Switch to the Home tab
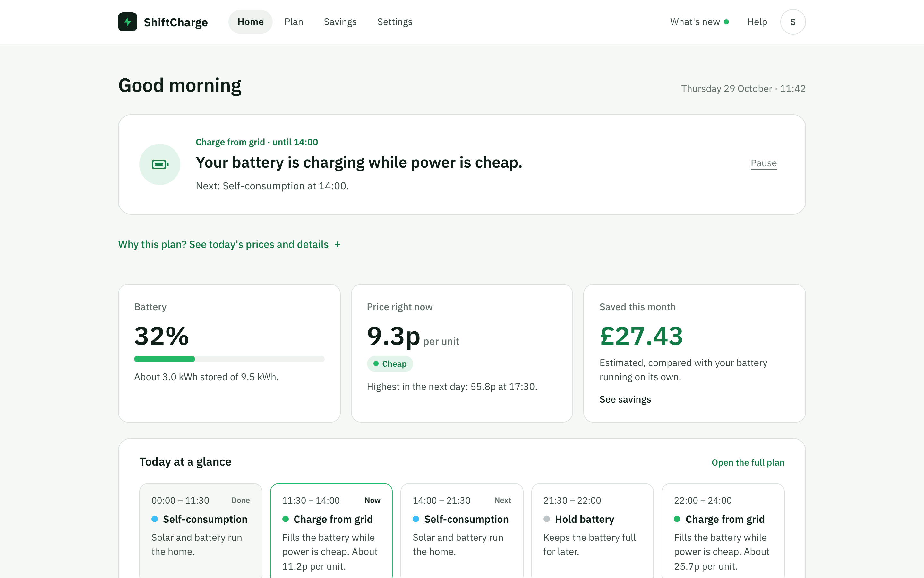 pos(251,22)
